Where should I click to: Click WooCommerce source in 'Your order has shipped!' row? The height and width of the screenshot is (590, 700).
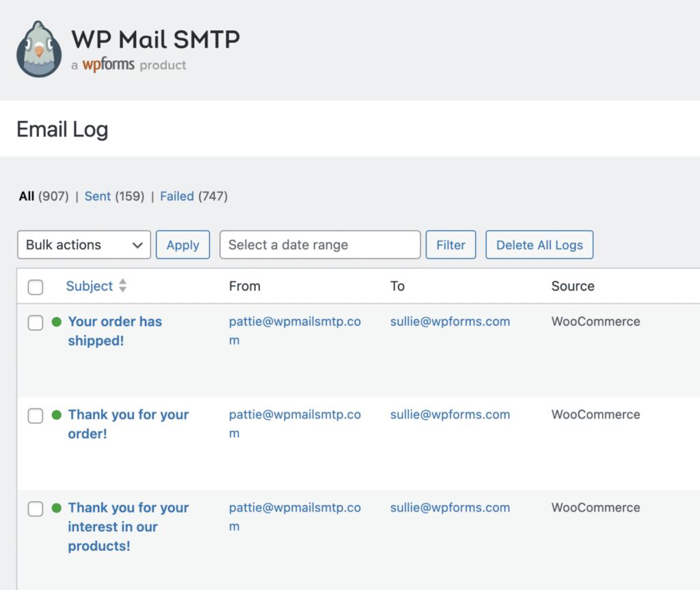pos(595,321)
